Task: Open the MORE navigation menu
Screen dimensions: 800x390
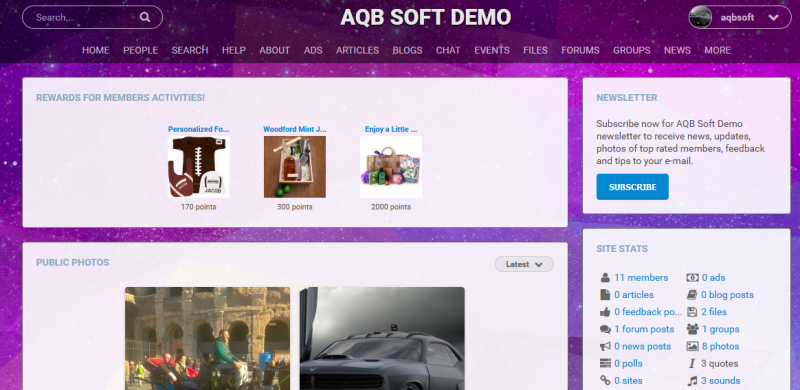Action: (717, 50)
